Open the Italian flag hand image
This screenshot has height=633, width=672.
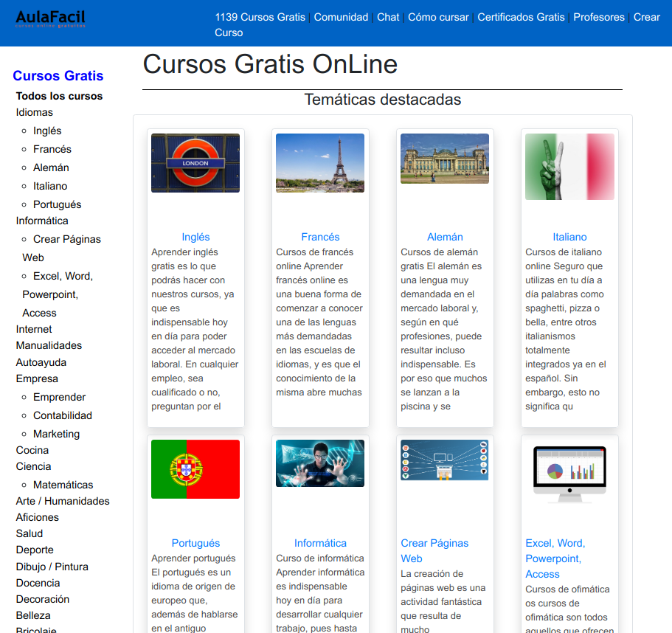(569, 167)
